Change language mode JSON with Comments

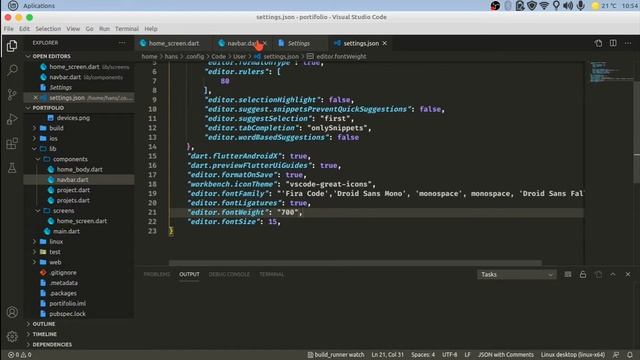point(505,355)
